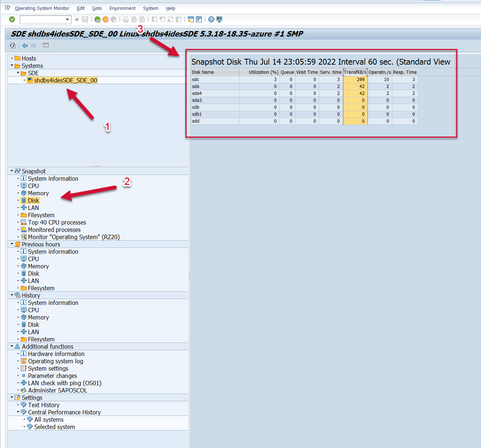Click the layout list icon beside arrows

point(46,46)
